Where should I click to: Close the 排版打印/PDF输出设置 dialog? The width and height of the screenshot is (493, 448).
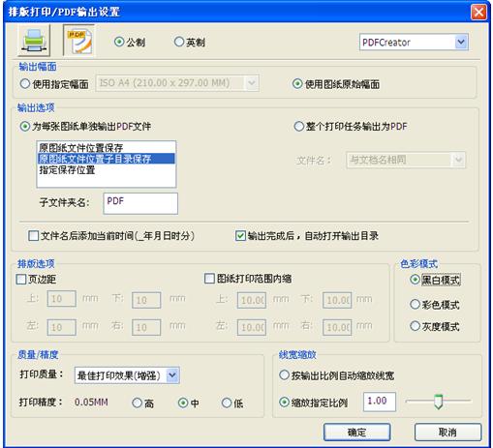pos(478,13)
